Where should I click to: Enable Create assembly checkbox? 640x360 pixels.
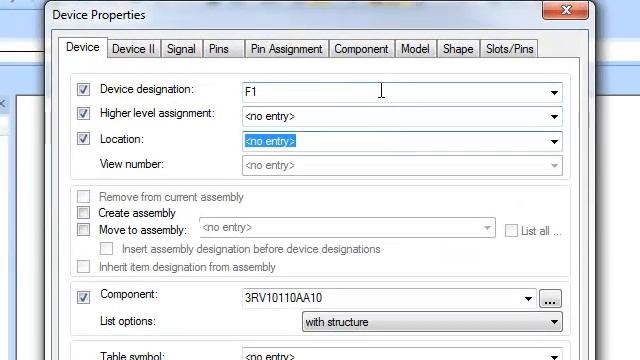(83, 212)
